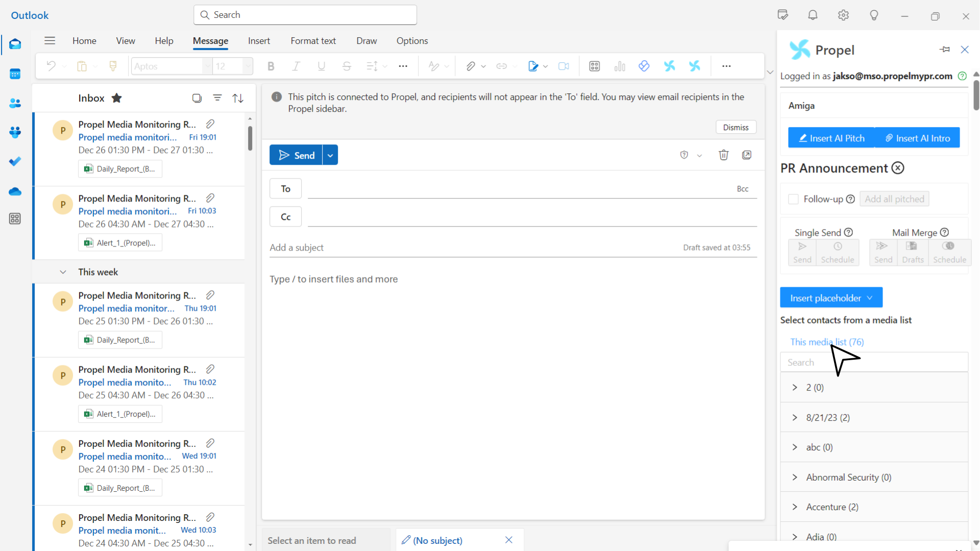980x551 pixels.
Task: Open the Insert placeholder dropdown
Action: [831, 298]
